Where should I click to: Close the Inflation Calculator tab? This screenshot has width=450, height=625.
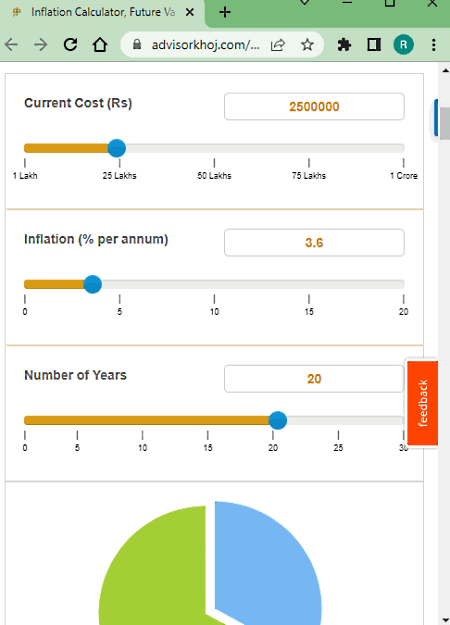(x=190, y=12)
